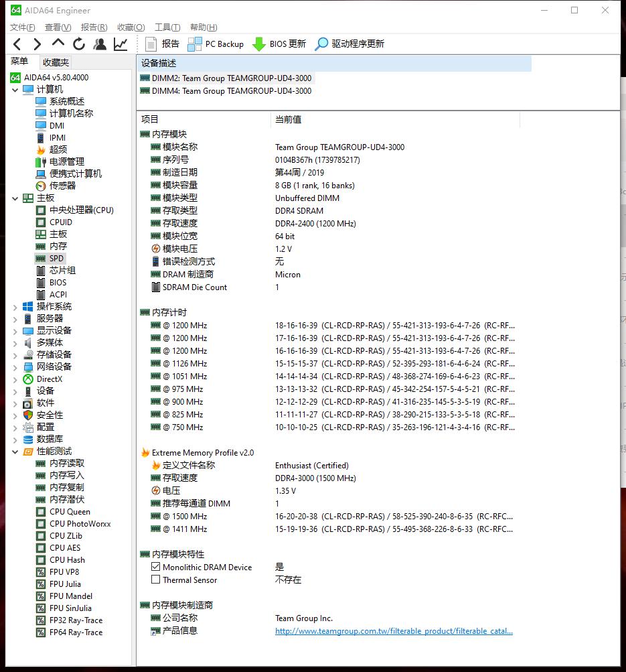The height and width of the screenshot is (672, 626).
Task: Click the refresh icon in the toolbar
Action: click(79, 44)
